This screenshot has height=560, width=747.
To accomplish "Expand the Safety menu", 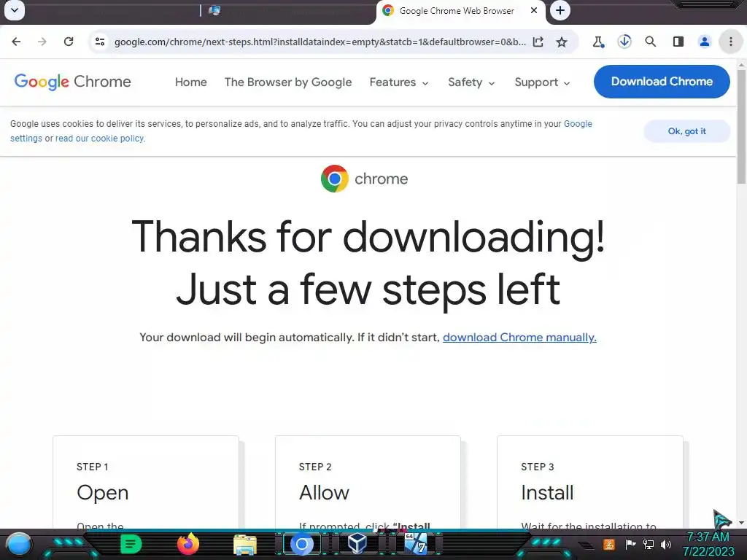I will tap(472, 82).
